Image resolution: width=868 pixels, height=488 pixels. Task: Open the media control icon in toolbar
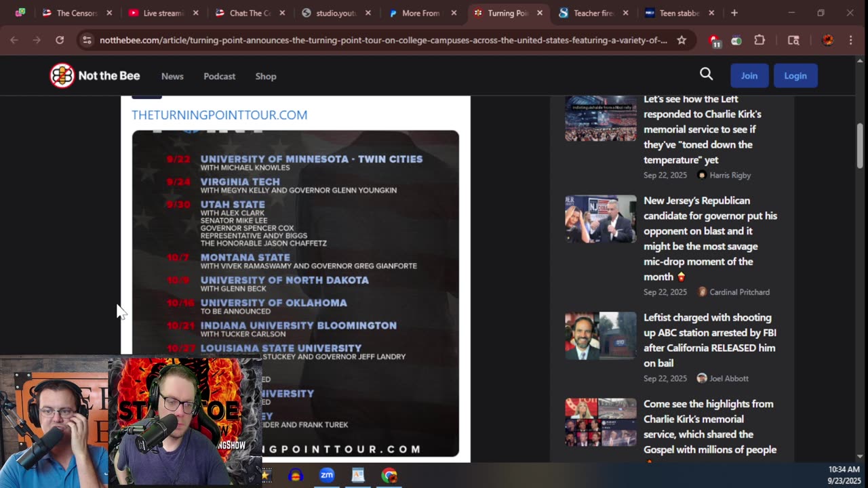click(793, 40)
